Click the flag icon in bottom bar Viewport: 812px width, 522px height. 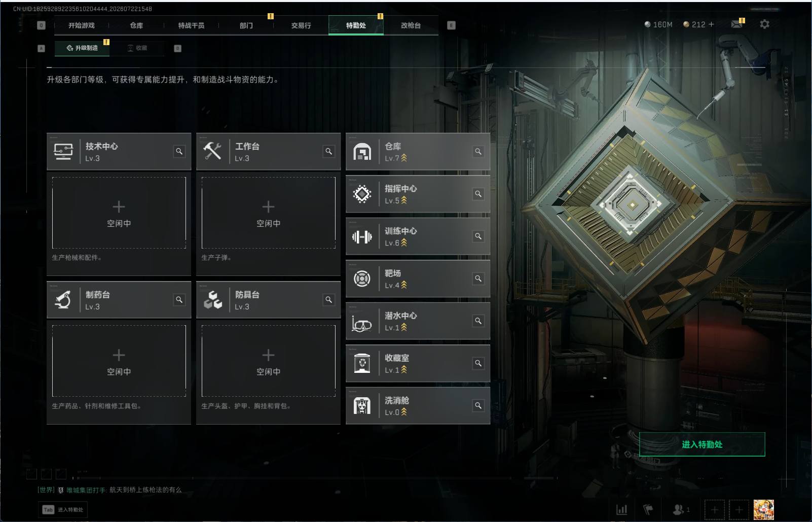coord(648,509)
